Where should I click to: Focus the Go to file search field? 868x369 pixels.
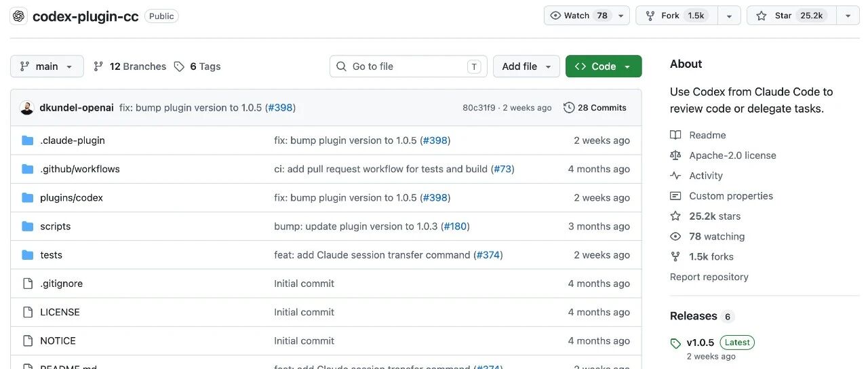point(408,66)
